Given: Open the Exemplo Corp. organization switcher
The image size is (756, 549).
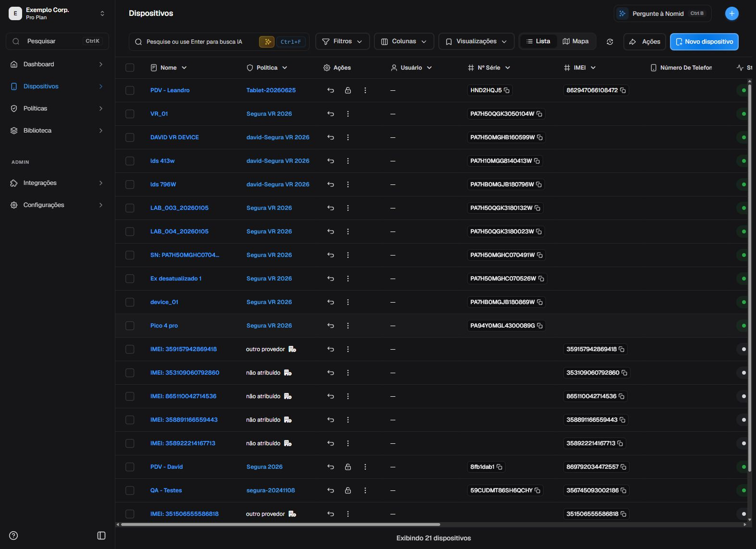Looking at the screenshot, I should pyautogui.click(x=57, y=13).
